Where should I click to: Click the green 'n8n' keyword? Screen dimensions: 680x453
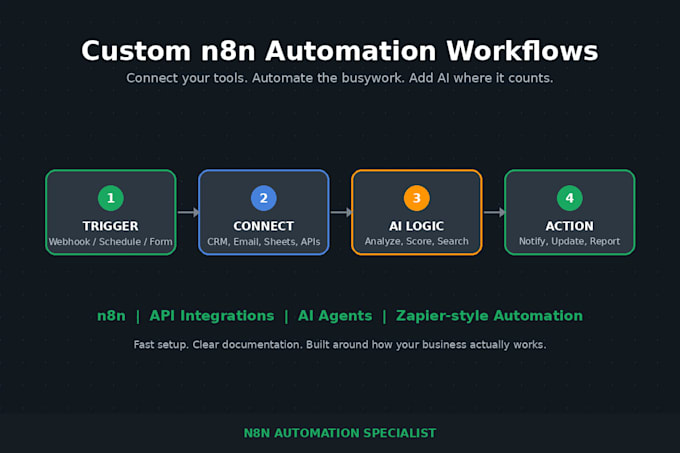[111, 316]
